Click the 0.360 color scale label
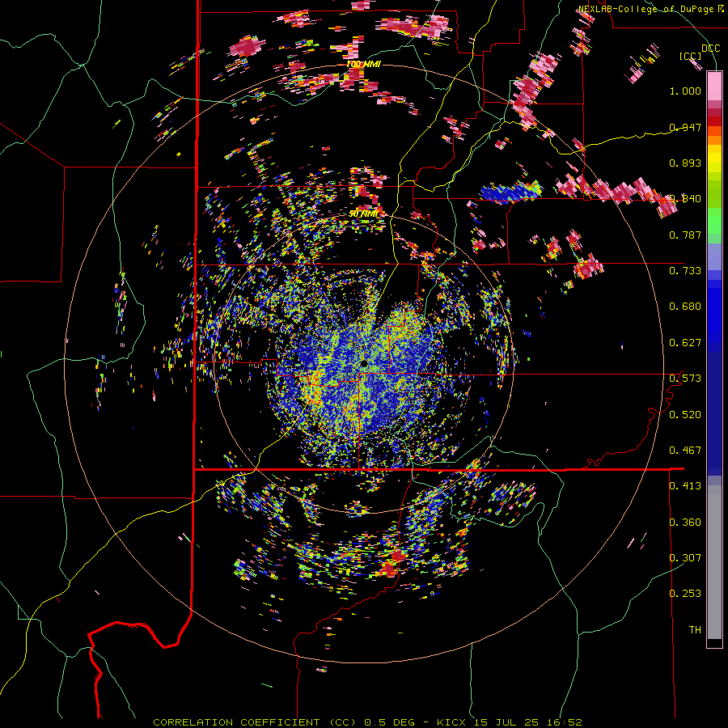The image size is (728, 728). pyautogui.click(x=685, y=523)
